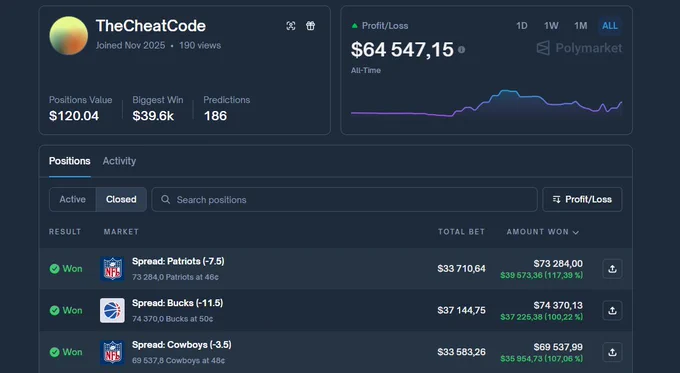Select the 1M profit range
Viewport: 680px width, 373px height.
click(581, 26)
